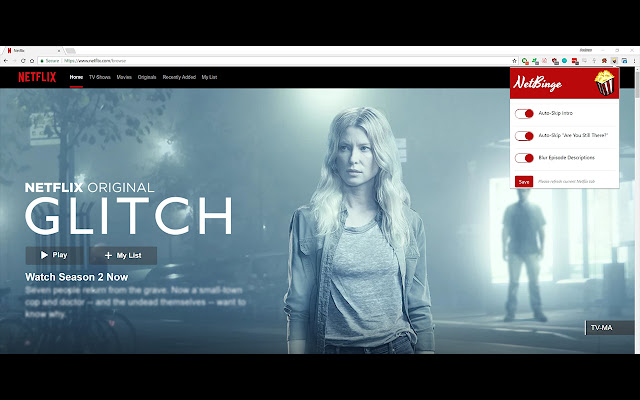
Task: Close the Netflix browser tab
Action: click(x=59, y=51)
